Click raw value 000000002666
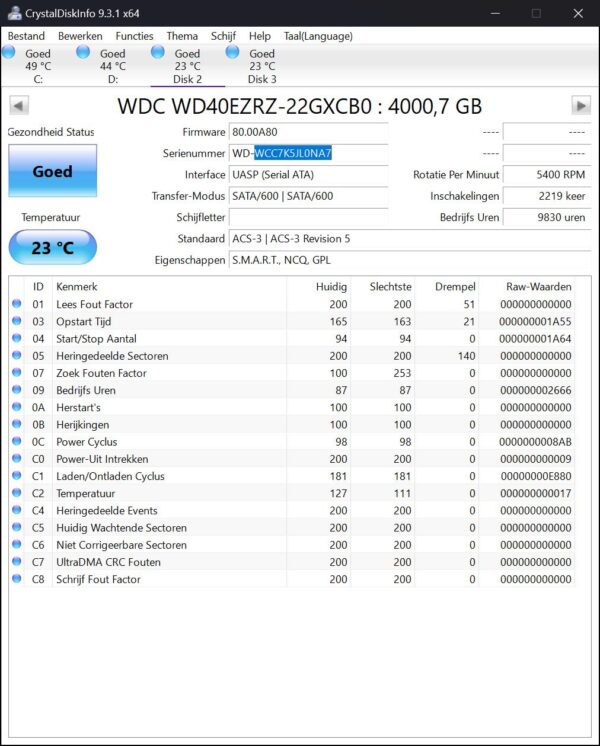600x746 pixels. [536, 390]
